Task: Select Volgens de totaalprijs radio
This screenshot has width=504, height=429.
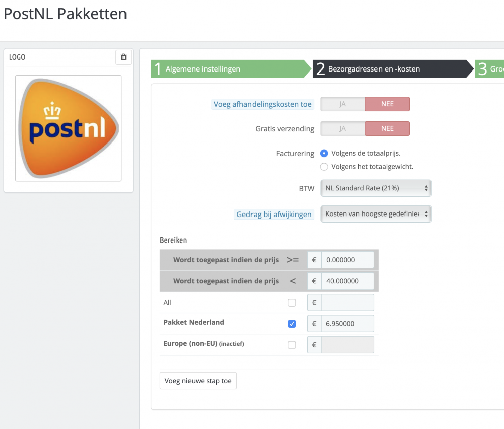Action: (x=324, y=153)
